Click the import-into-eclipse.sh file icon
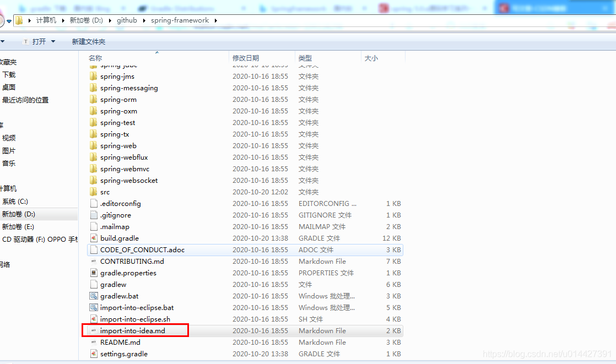 point(94,319)
